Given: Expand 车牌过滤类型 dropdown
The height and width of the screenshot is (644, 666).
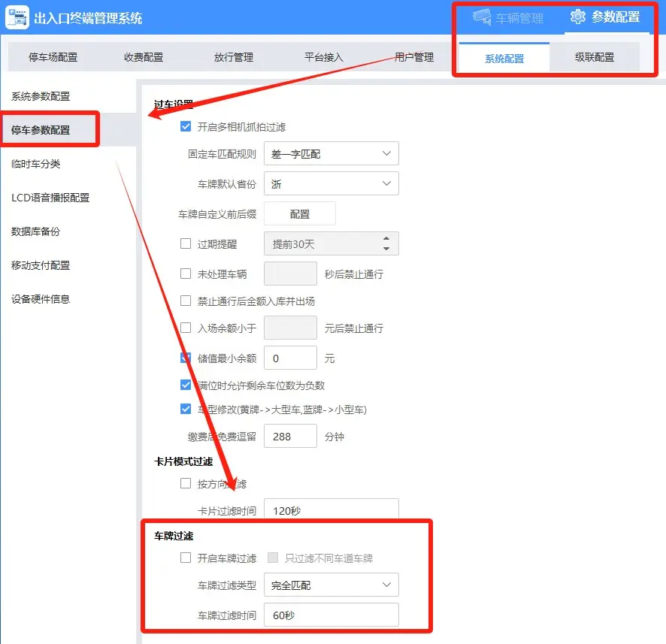Looking at the screenshot, I should point(331,585).
